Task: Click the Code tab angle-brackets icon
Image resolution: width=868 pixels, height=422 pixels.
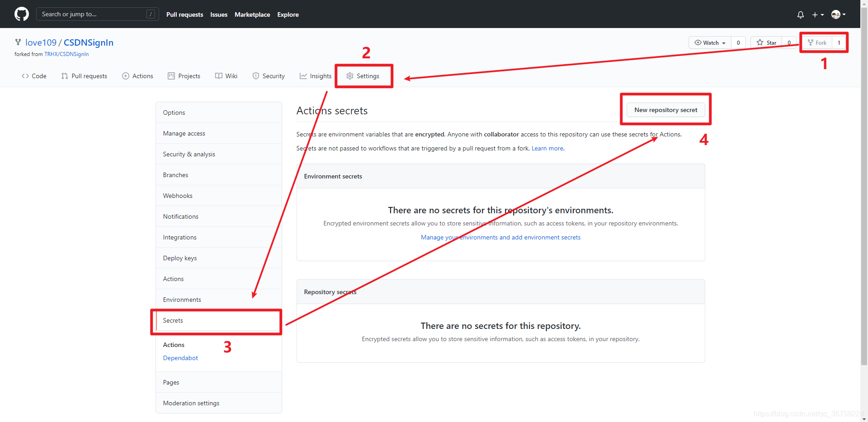Action: coord(25,76)
